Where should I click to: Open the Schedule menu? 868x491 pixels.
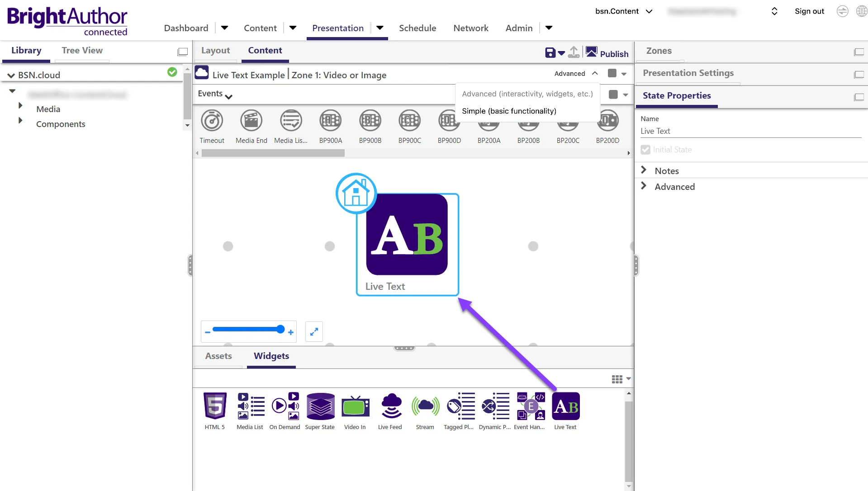point(417,28)
